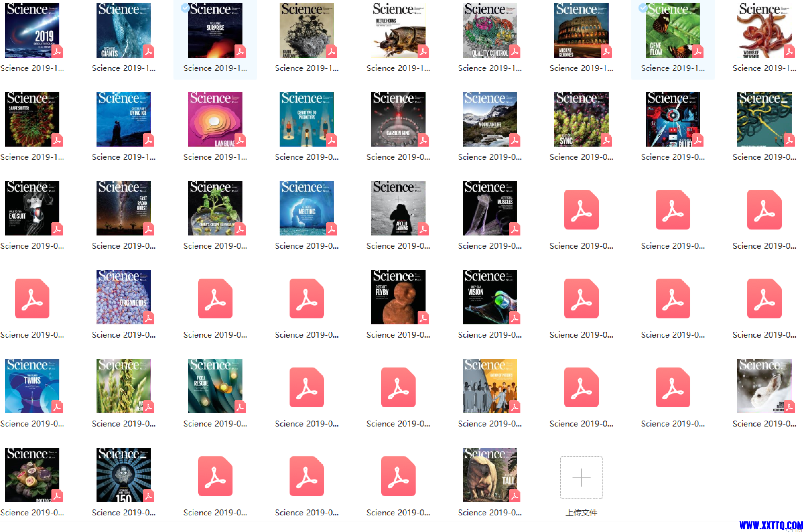This screenshot has width=805, height=532.
Task: Click the PDF badge on Exosuit cover
Action: (57, 229)
